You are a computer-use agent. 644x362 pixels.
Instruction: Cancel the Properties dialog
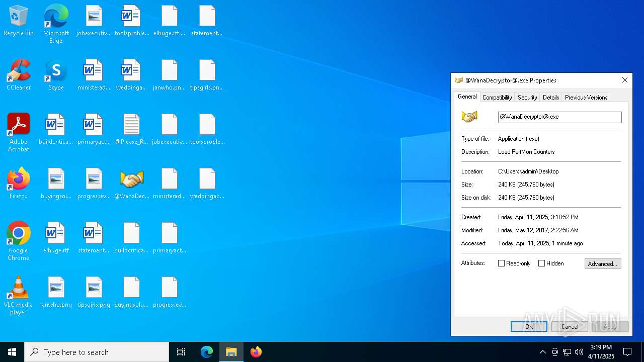click(570, 327)
